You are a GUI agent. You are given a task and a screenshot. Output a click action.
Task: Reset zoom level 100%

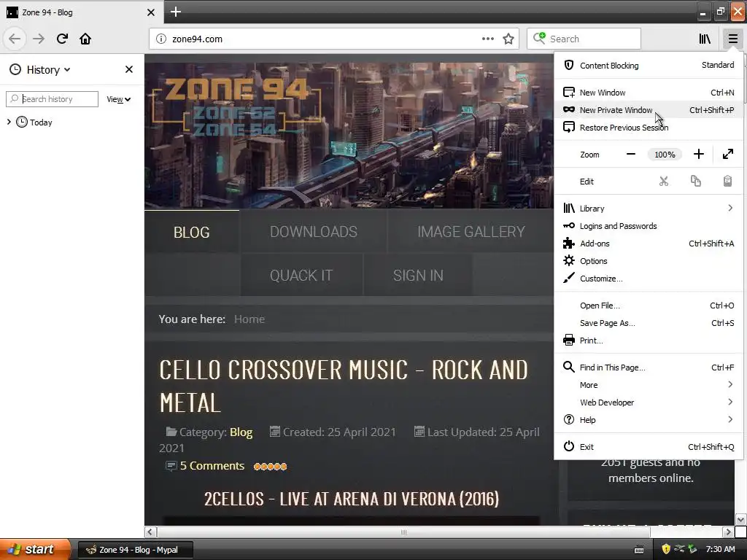[x=665, y=155]
